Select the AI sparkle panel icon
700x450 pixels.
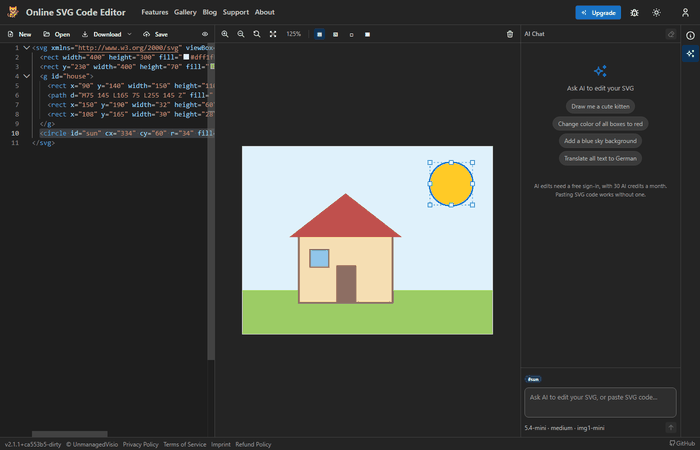(690, 54)
